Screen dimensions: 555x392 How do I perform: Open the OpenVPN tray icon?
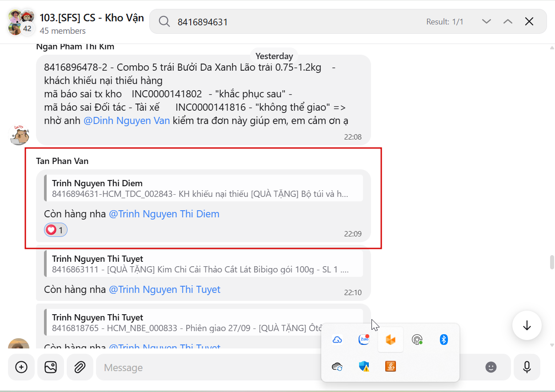417,340
